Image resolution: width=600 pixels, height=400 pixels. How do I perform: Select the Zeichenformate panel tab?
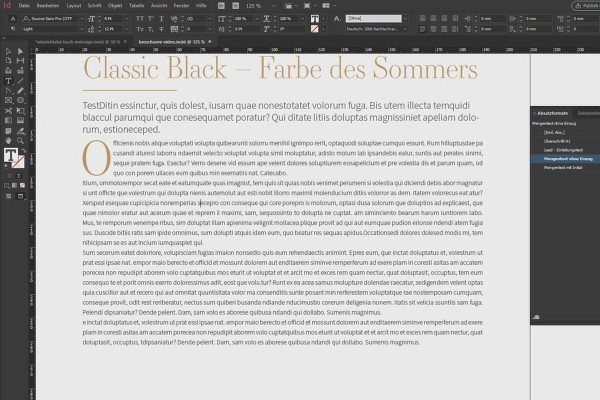click(589, 113)
